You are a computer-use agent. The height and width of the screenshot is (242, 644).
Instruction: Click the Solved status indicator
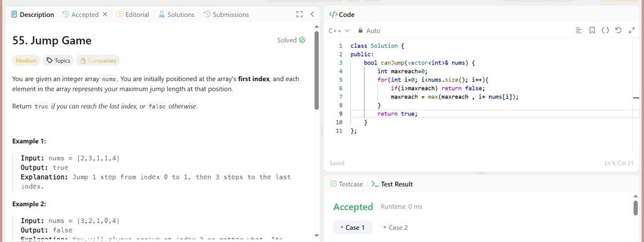[291, 40]
